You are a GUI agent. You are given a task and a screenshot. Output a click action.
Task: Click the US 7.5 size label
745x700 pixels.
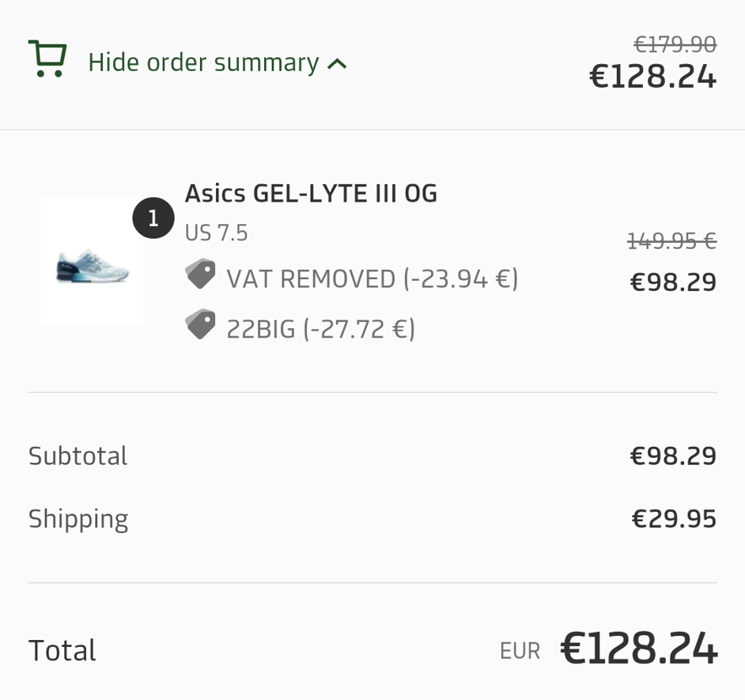point(216,233)
